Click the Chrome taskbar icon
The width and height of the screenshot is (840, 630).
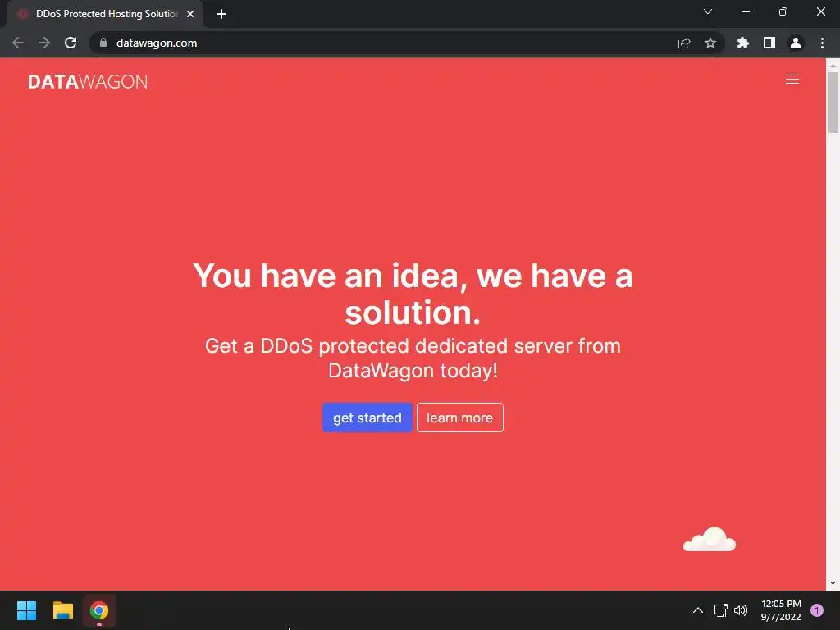(x=99, y=610)
